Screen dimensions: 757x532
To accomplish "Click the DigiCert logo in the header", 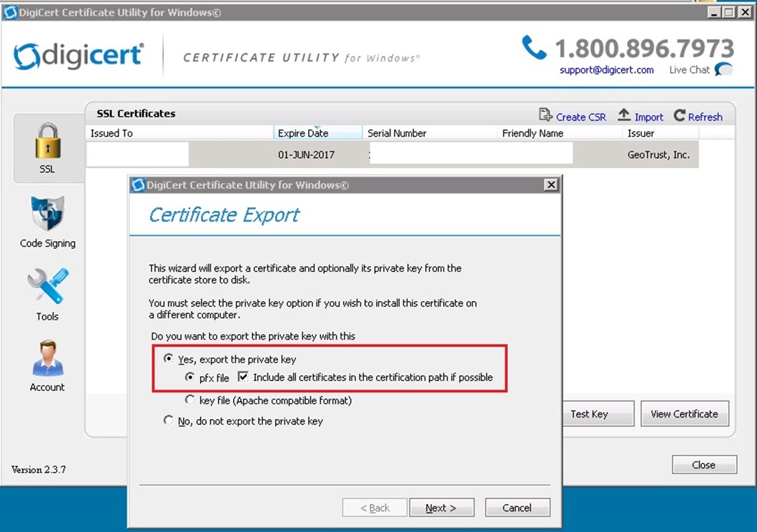I will tap(78, 55).
